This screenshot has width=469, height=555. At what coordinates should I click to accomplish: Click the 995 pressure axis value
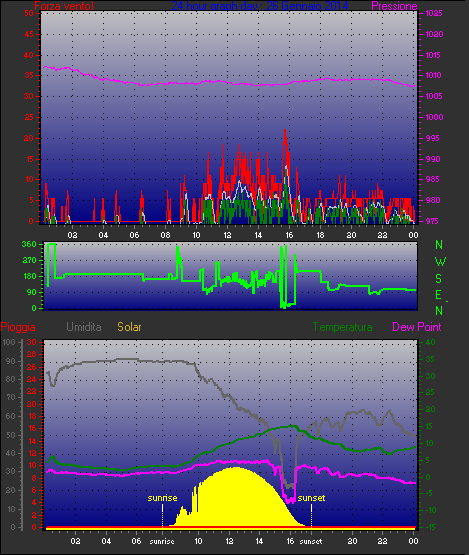pyautogui.click(x=433, y=138)
